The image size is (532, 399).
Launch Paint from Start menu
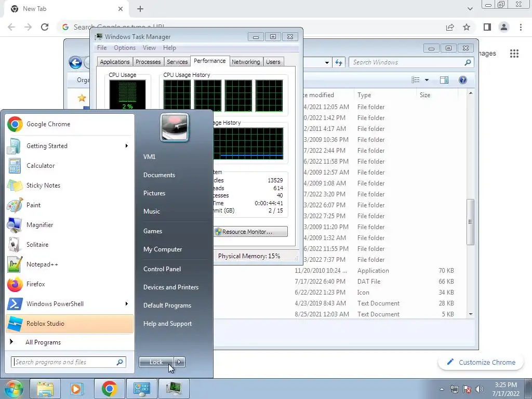tap(70, 205)
